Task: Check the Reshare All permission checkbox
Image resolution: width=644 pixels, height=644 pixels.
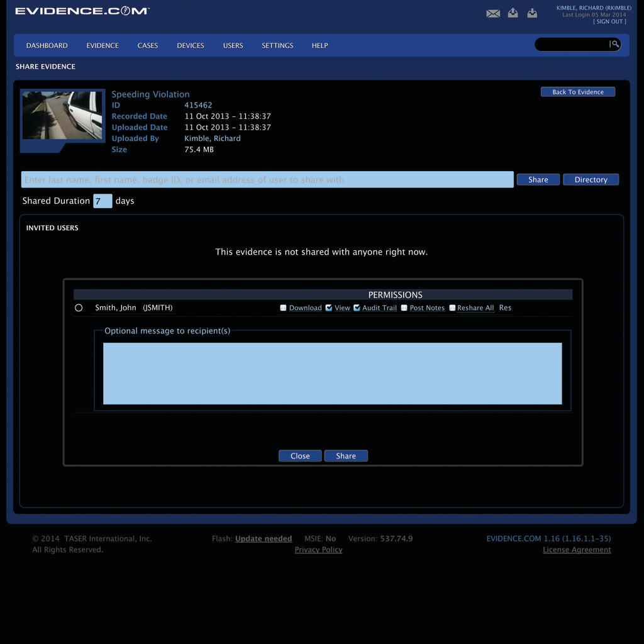Action: 452,308
